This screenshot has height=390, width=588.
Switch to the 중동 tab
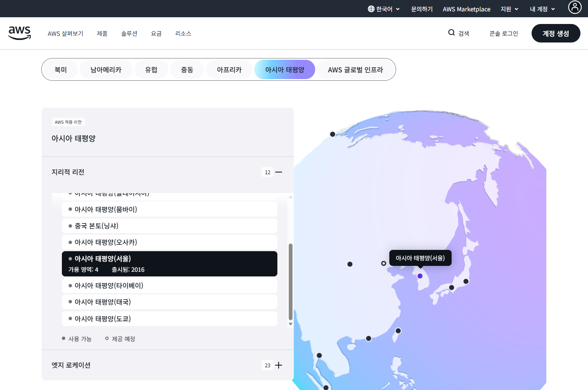[x=187, y=69]
